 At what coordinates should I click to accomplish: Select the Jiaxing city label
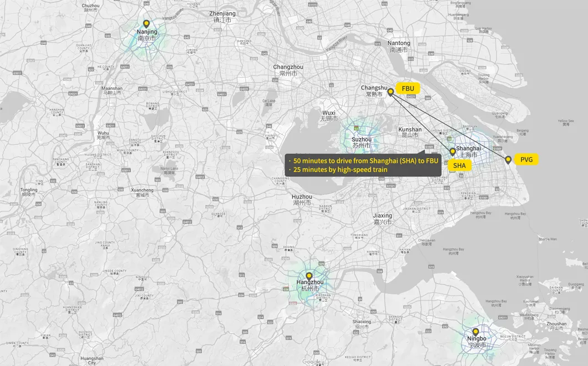382,218
